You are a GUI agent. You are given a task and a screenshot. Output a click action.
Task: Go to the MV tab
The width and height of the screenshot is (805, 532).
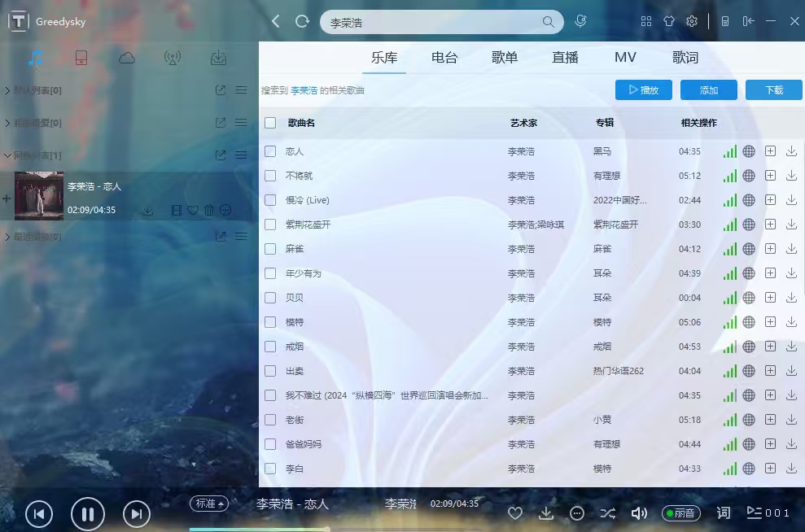[x=625, y=58]
